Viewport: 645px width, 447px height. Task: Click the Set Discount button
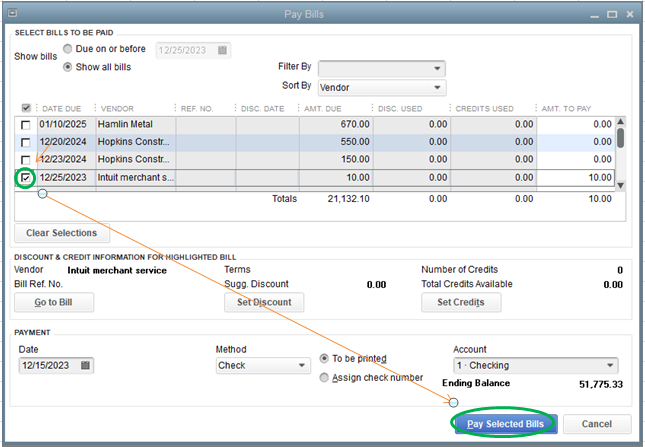coord(264,302)
